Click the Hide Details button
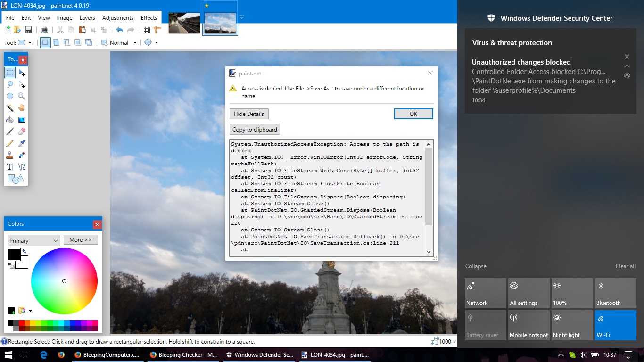 [249, 114]
